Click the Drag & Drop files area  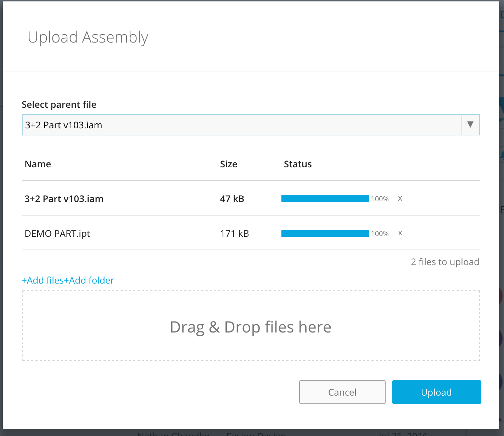click(x=251, y=325)
